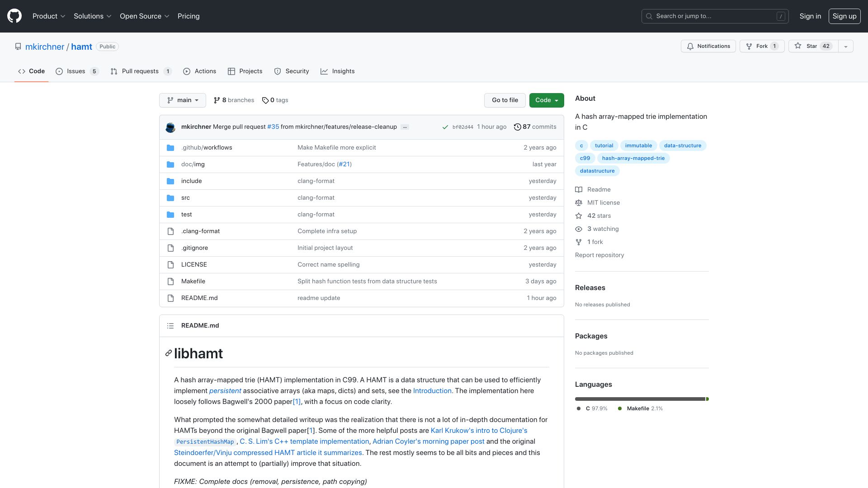The image size is (868, 488).
Task: Focus the Search or jump to field
Action: [x=715, y=16]
